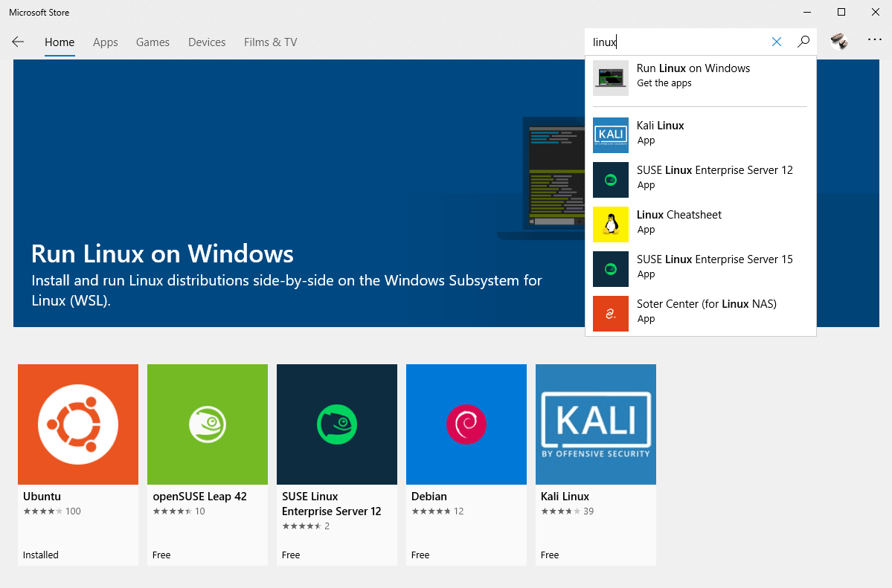
Task: Switch to the Games tab
Action: click(153, 42)
